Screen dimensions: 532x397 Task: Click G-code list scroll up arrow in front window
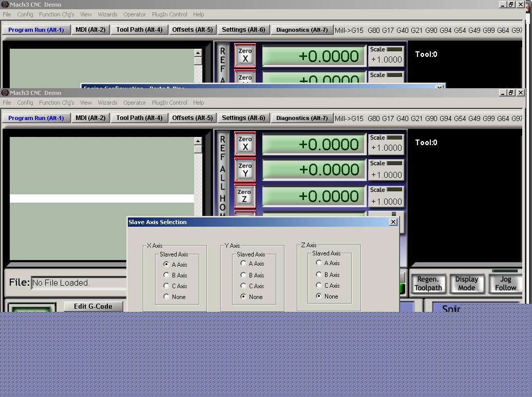coord(198,141)
